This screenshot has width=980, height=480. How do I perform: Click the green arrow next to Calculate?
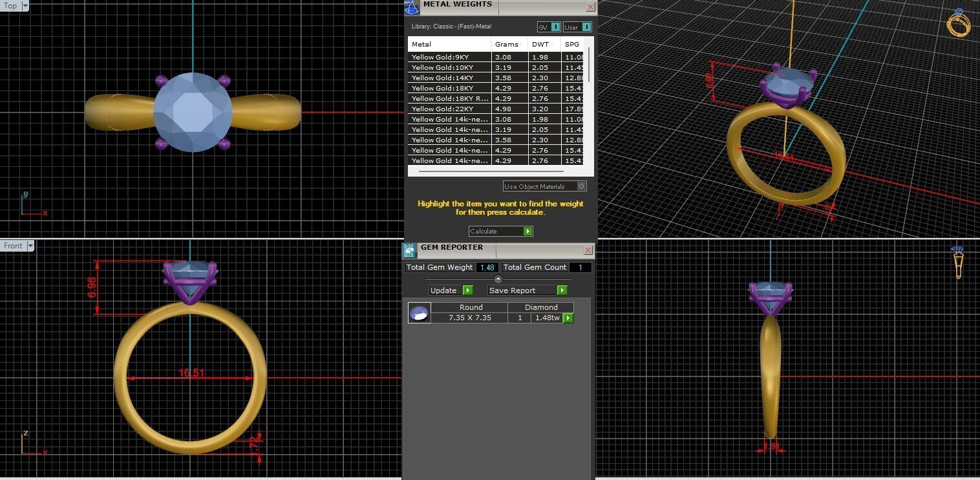pyautogui.click(x=527, y=231)
